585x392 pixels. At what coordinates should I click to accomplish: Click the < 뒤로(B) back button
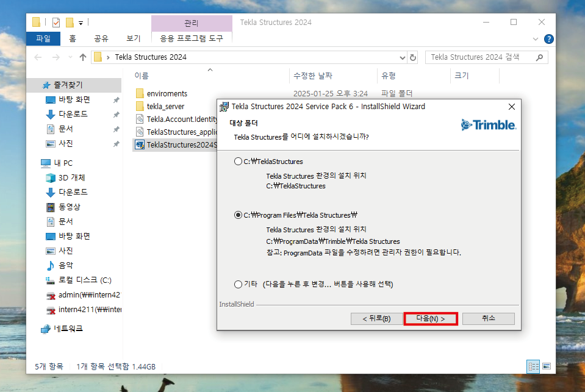[x=376, y=319]
